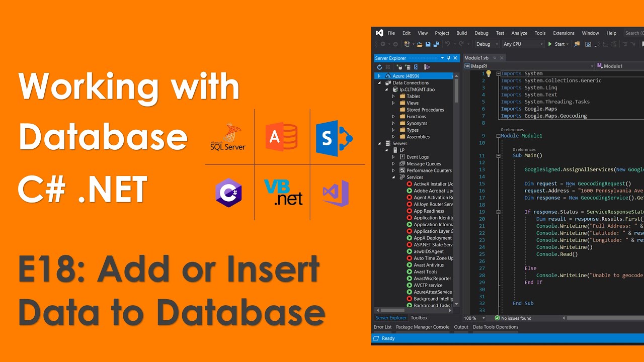Click the Refresh icon in Server Explorer toolbar
The height and width of the screenshot is (362, 644).
coord(379,67)
